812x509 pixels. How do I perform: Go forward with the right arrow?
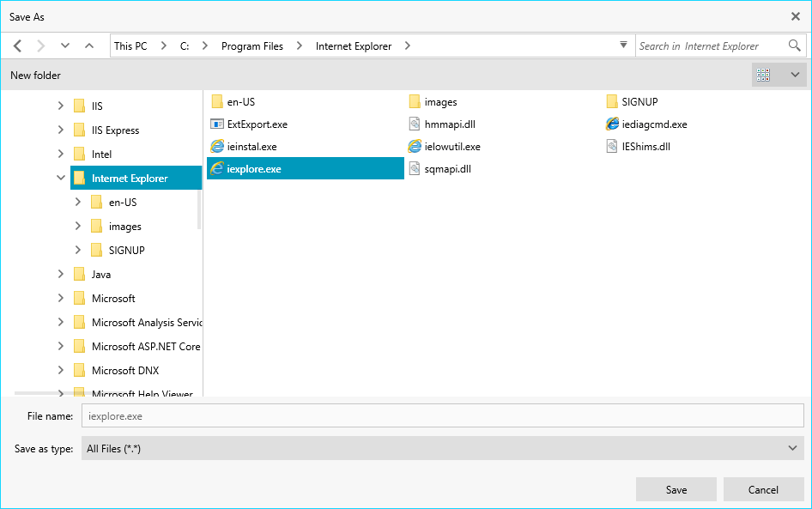(x=41, y=46)
